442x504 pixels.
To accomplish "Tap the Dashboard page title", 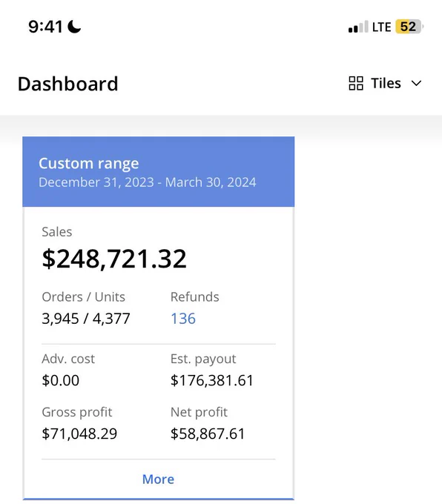I will point(68,84).
